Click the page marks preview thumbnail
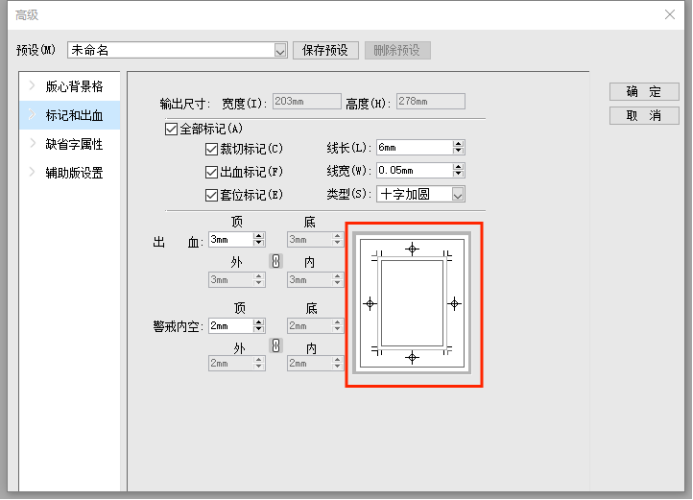This screenshot has width=693, height=500. coord(412,303)
